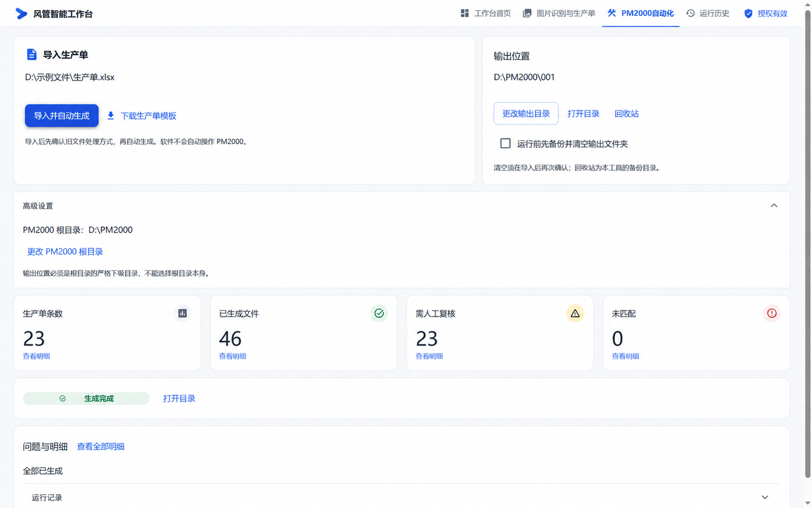
Task: Click the 查看全部明细 link
Action: tap(100, 447)
